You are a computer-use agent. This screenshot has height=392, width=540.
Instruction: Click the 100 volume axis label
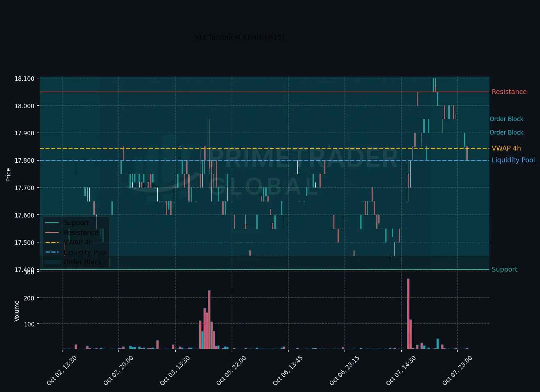(29, 324)
